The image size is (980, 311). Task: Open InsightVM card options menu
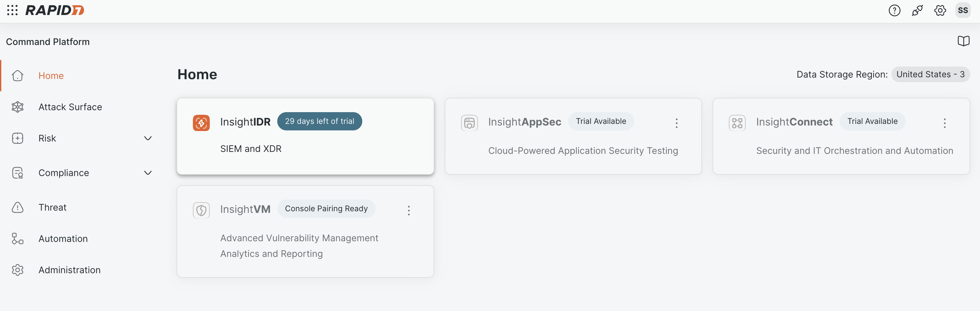(409, 211)
